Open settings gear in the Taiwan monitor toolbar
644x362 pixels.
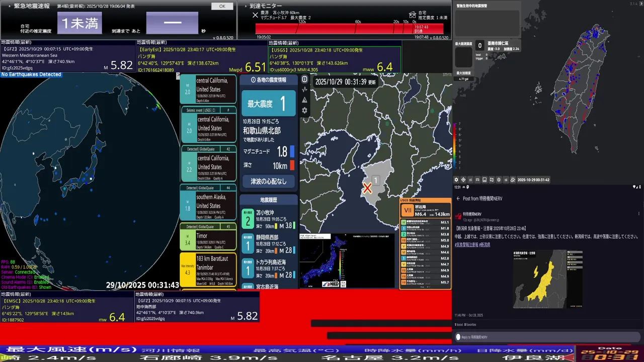pyautogui.click(x=456, y=179)
